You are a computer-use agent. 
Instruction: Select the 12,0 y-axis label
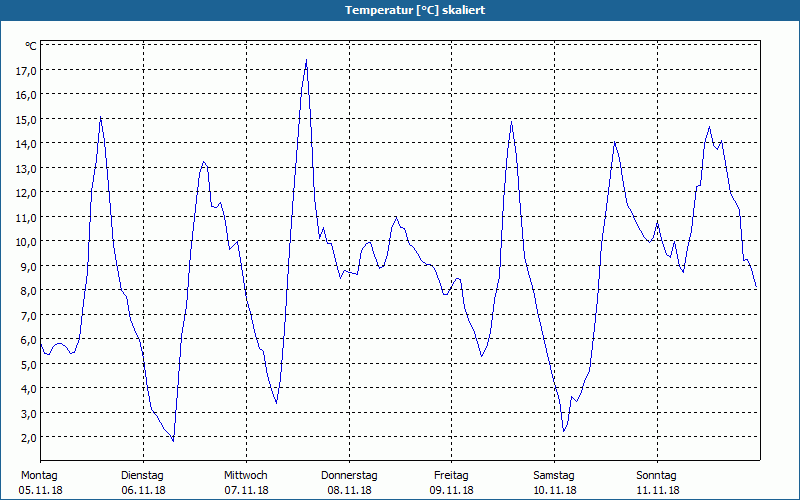(26, 193)
